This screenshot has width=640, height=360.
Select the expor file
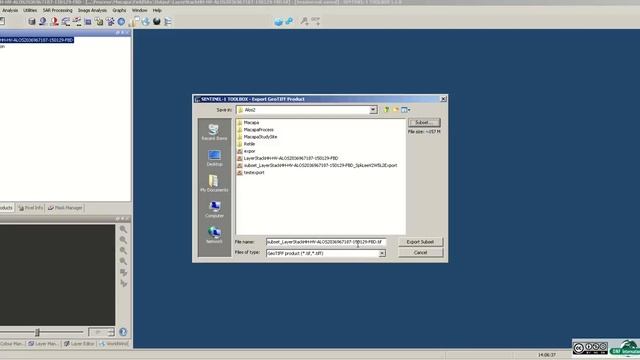click(x=246, y=151)
